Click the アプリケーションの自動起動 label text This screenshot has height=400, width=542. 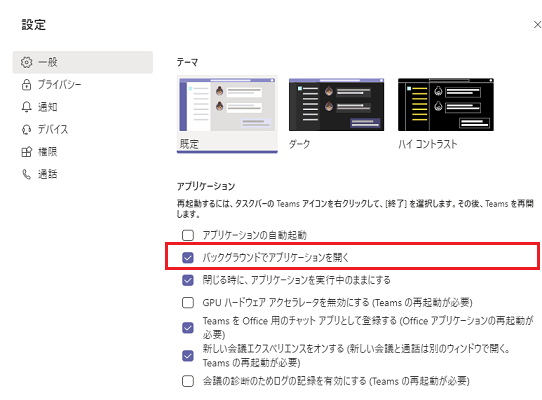(254, 235)
